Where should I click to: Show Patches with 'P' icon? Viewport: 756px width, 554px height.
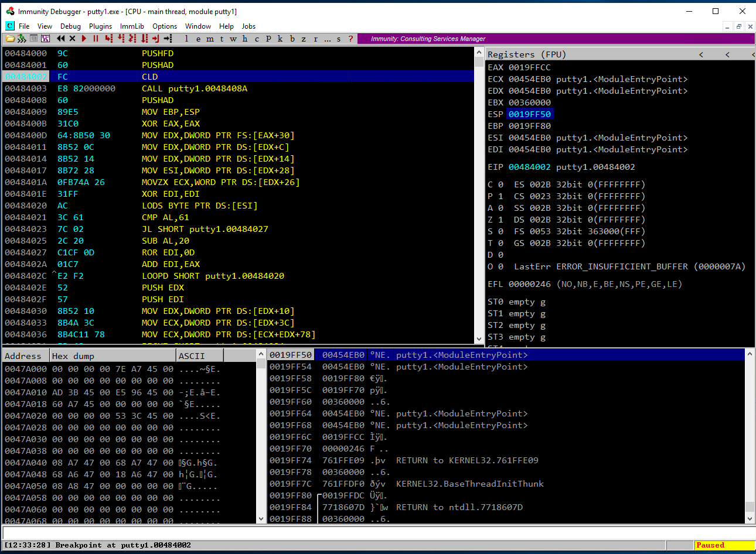268,39
